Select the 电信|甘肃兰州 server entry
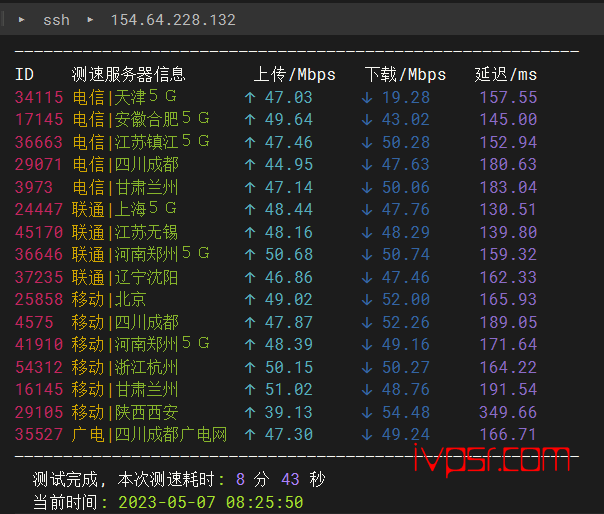 (x=125, y=187)
